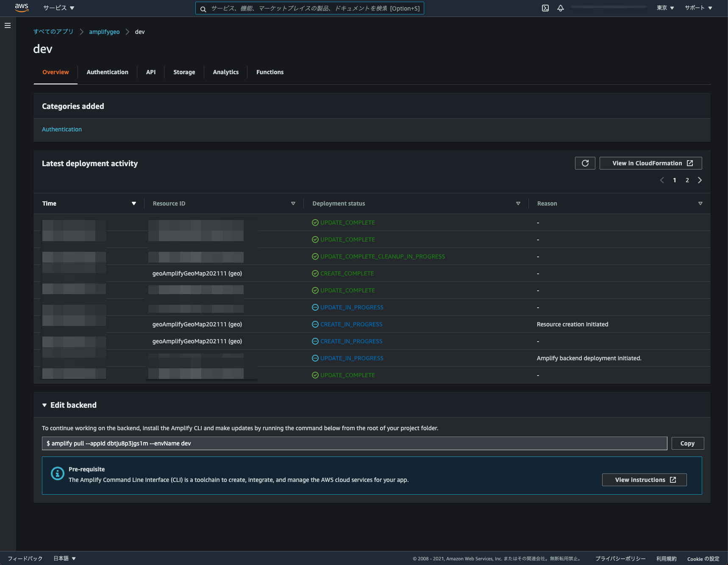Open Cookie の設定 preferences

703,559
